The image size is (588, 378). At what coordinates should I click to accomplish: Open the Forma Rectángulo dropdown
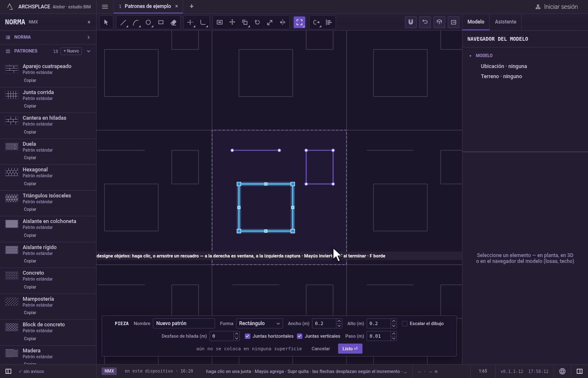click(259, 323)
